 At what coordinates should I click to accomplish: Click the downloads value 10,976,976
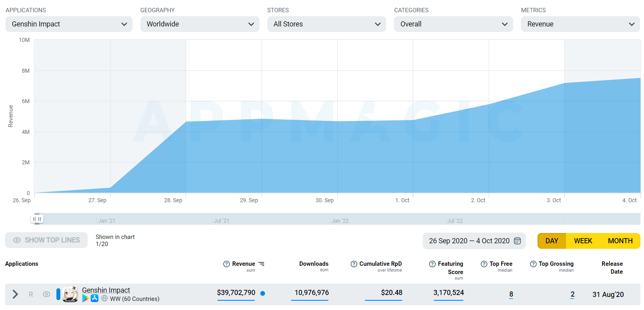tap(312, 293)
